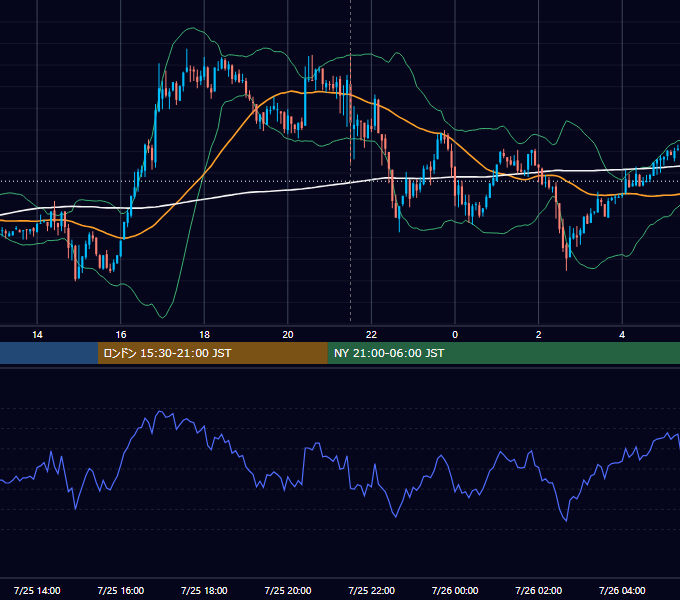
Task: Click the NY 21:00-06:00 JST session bar
Action: pyautogui.click(x=503, y=353)
